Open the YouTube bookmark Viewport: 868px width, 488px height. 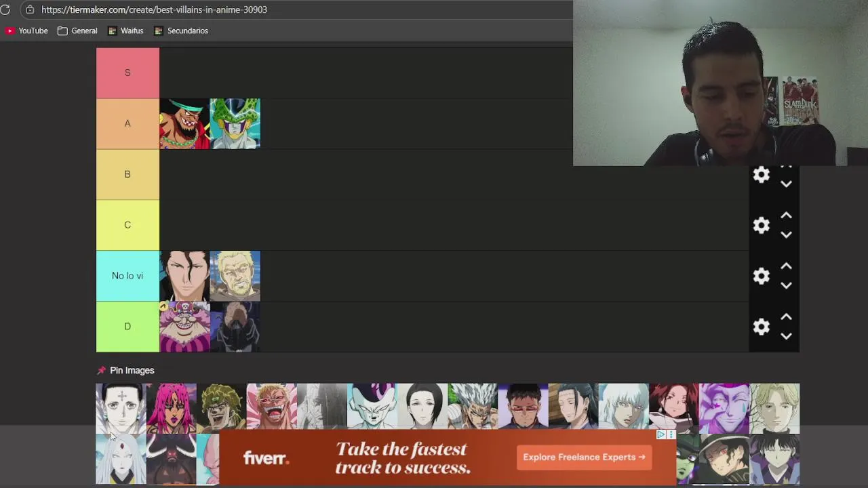click(x=26, y=30)
